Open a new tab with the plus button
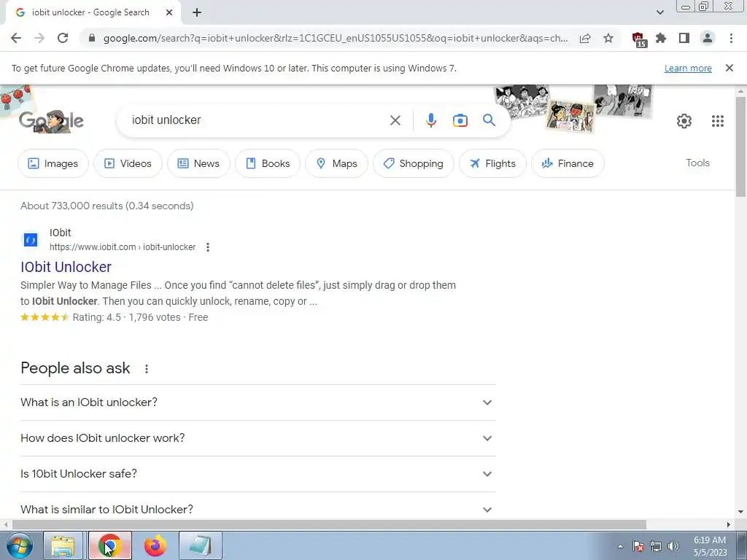Screen dimensions: 747x560 click(x=197, y=12)
